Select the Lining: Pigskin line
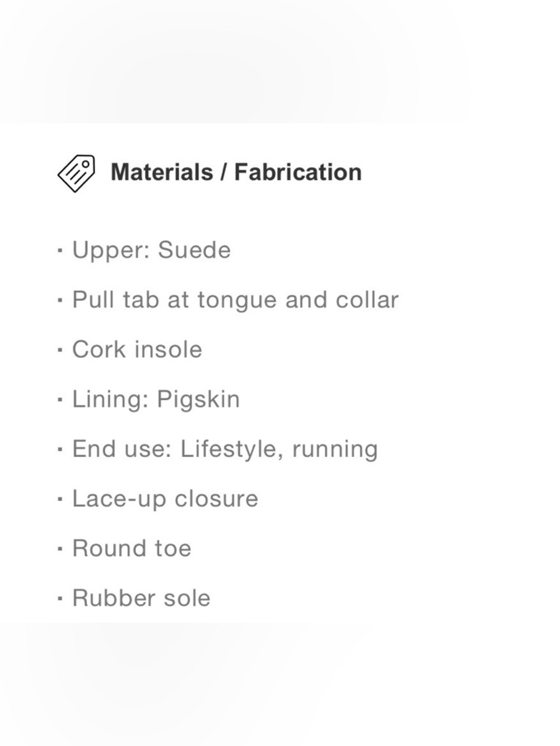560x746 pixels. [156, 400]
